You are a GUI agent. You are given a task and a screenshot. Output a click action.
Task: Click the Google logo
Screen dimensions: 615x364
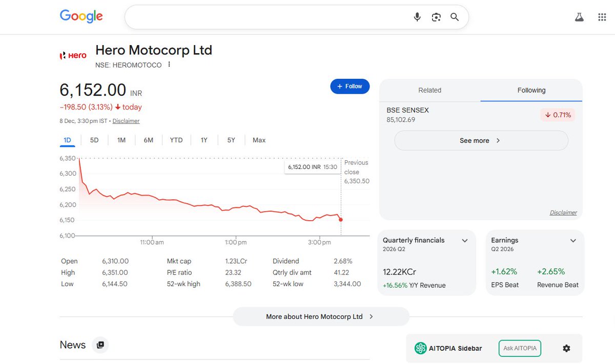click(81, 16)
